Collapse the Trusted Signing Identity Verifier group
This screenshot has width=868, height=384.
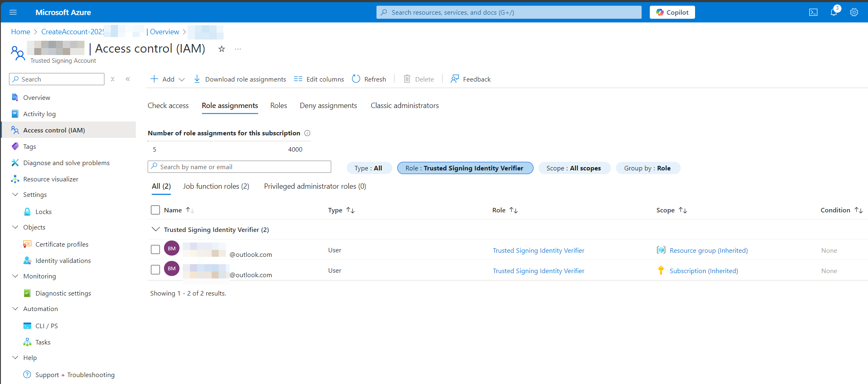point(155,229)
